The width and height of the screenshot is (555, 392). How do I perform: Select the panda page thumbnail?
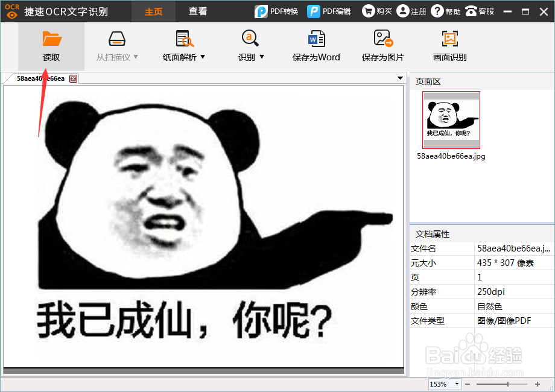(x=451, y=120)
